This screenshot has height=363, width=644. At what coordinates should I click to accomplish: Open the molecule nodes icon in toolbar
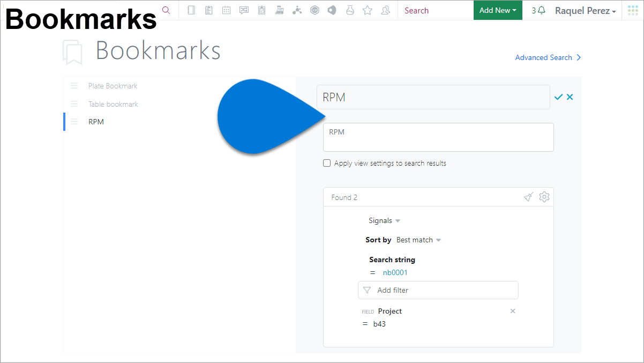click(297, 10)
